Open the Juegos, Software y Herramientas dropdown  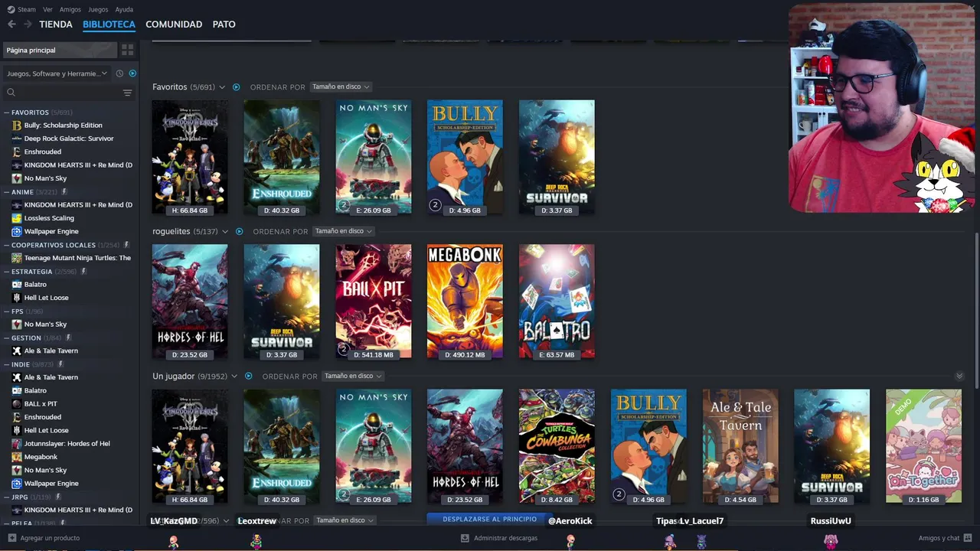(x=58, y=73)
